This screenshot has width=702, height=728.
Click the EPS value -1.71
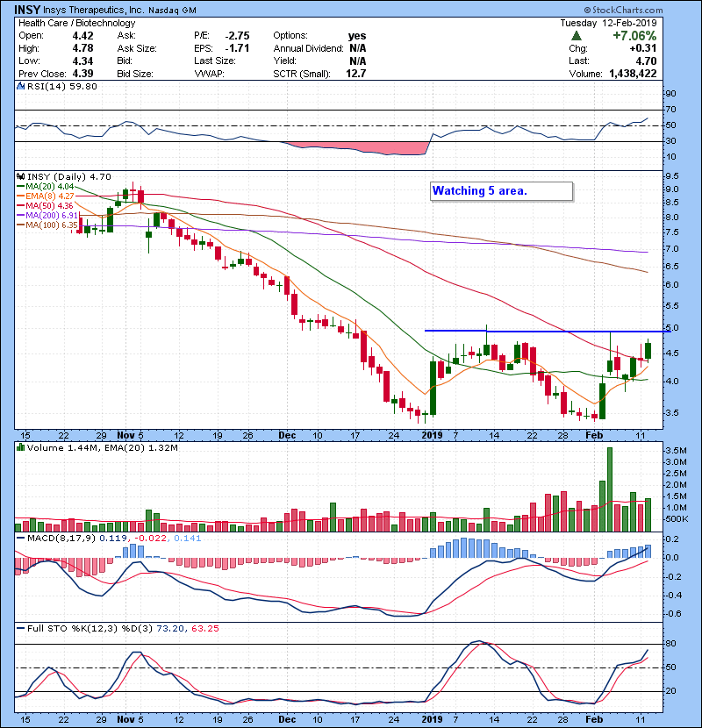(x=237, y=48)
